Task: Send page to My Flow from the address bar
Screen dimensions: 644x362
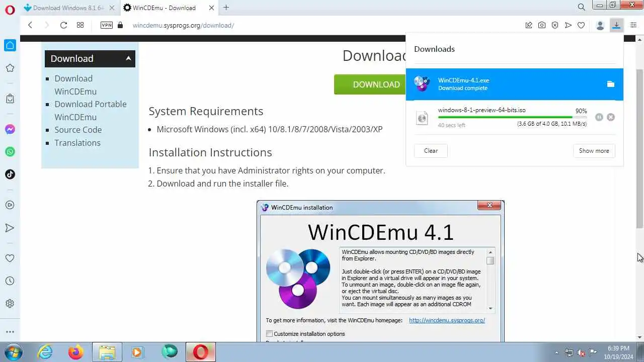Action: click(x=568, y=25)
